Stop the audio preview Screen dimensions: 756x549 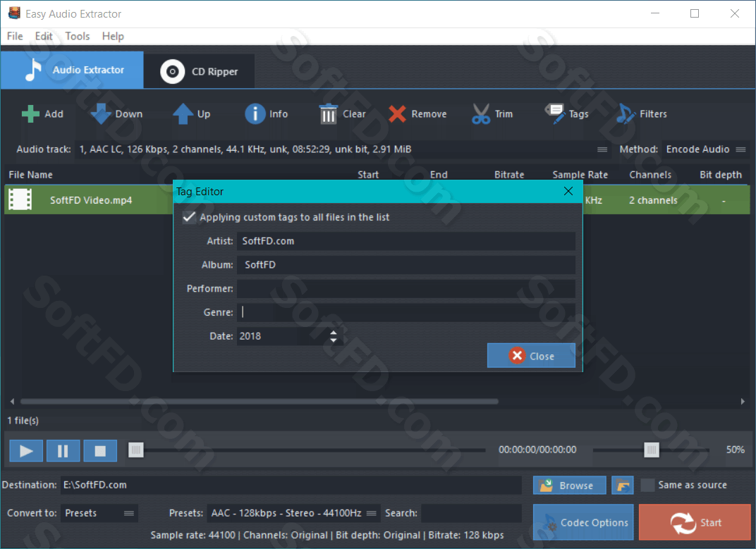point(100,450)
